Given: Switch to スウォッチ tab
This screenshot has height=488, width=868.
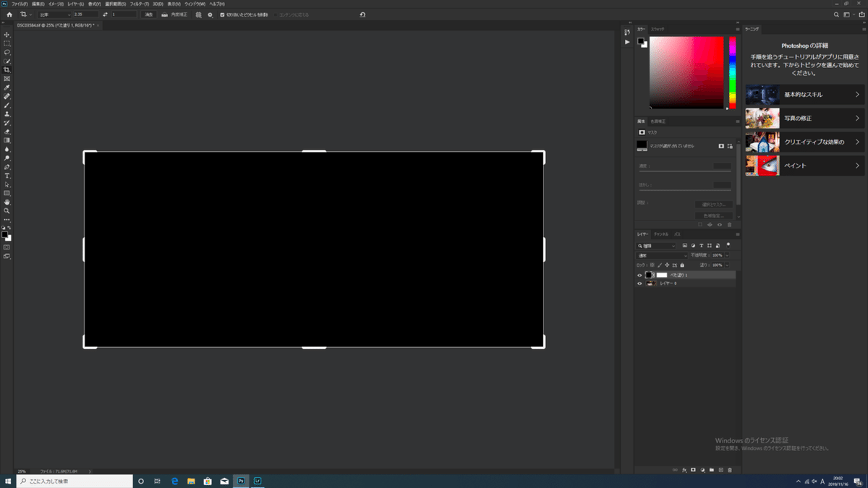Looking at the screenshot, I should (x=658, y=29).
